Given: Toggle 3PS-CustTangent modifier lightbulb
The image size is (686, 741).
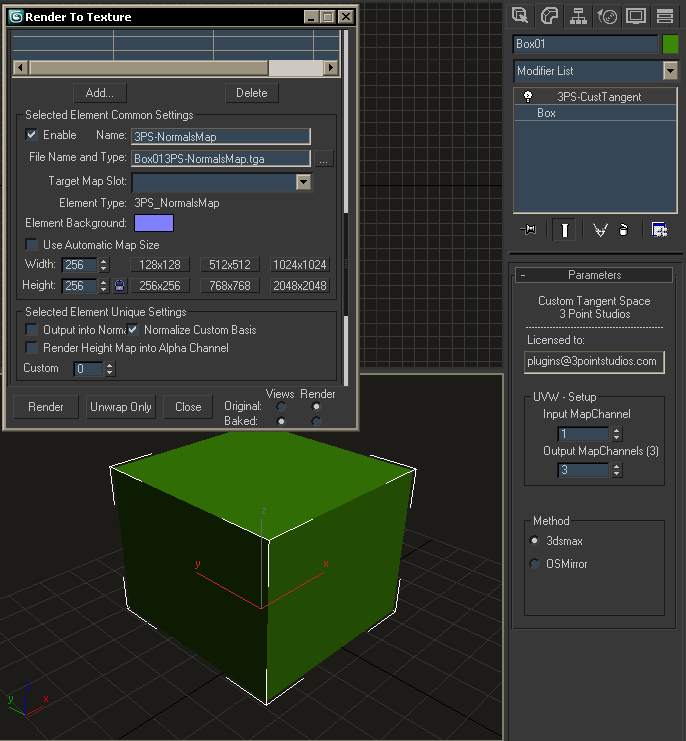Looking at the screenshot, I should click(x=529, y=97).
